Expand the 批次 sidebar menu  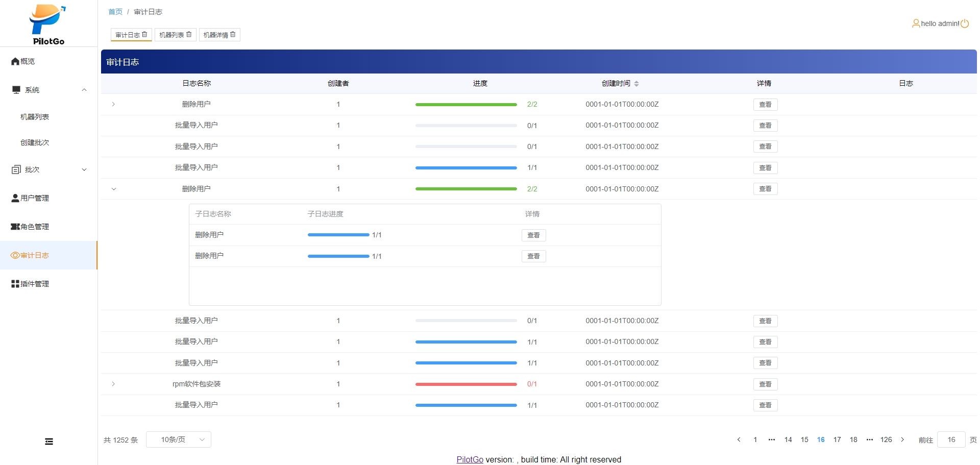click(x=84, y=169)
